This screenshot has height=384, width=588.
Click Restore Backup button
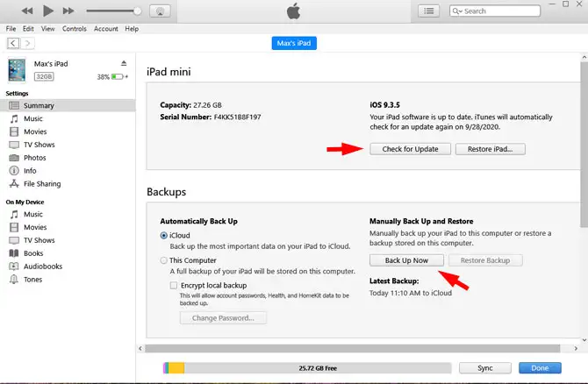click(485, 260)
